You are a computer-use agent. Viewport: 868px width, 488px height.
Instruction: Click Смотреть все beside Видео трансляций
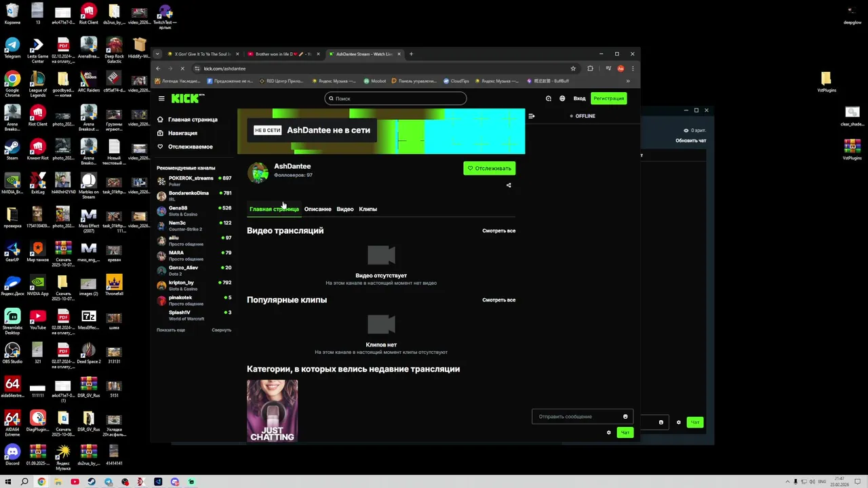[498, 230]
